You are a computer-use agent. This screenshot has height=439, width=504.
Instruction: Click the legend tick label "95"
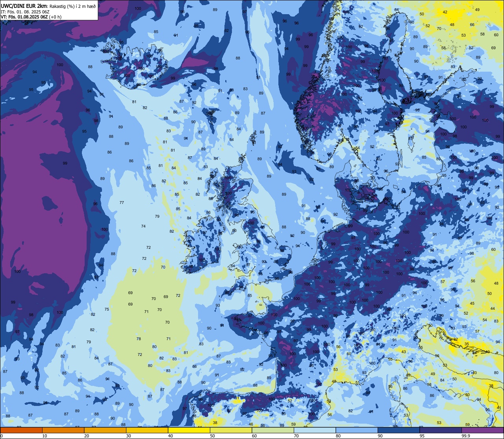[x=422, y=436]
